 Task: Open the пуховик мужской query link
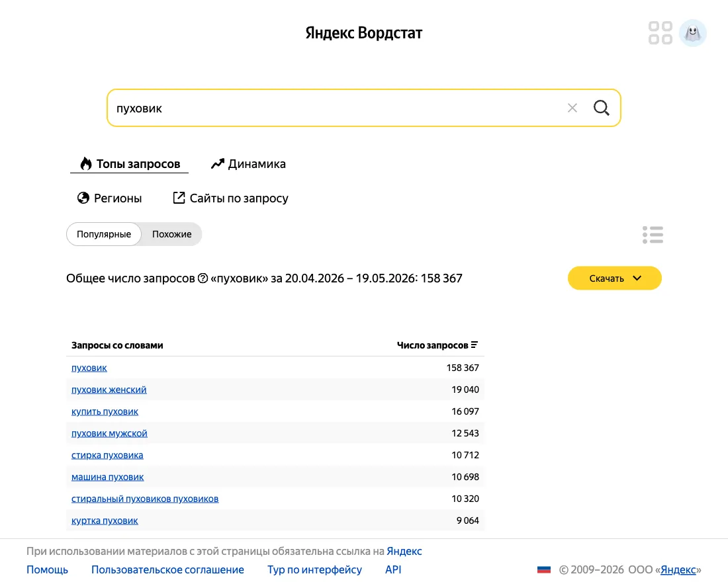[109, 433]
